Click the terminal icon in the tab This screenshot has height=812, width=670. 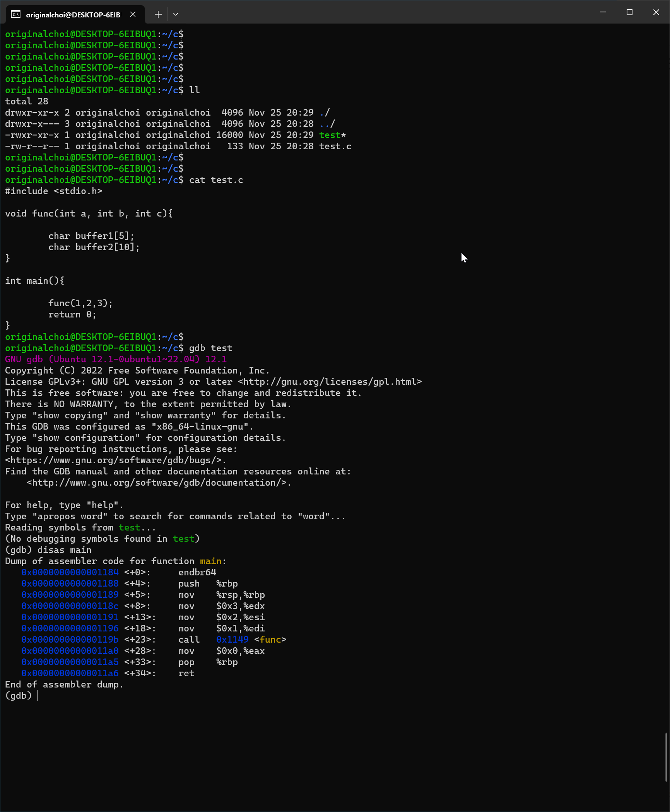15,14
